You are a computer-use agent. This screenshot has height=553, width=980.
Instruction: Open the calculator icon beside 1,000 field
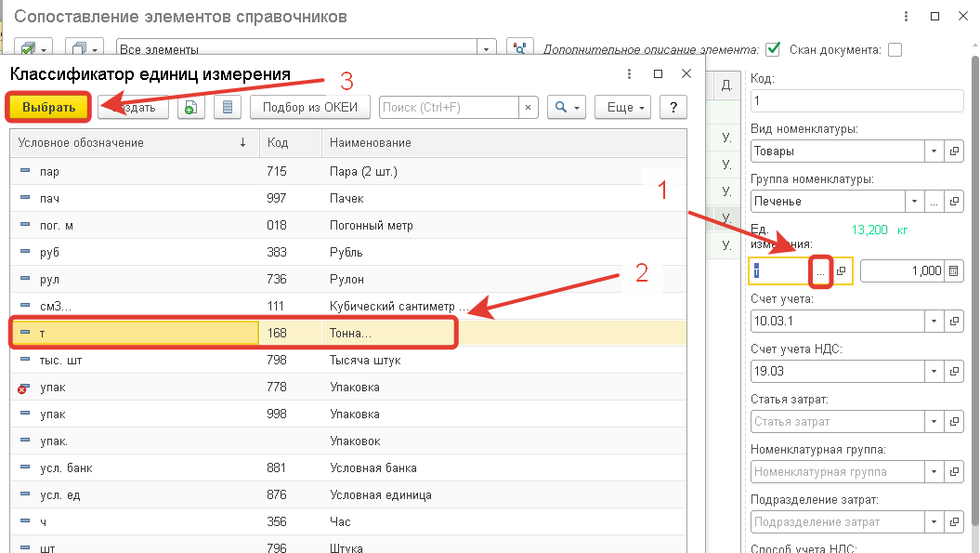coord(954,270)
